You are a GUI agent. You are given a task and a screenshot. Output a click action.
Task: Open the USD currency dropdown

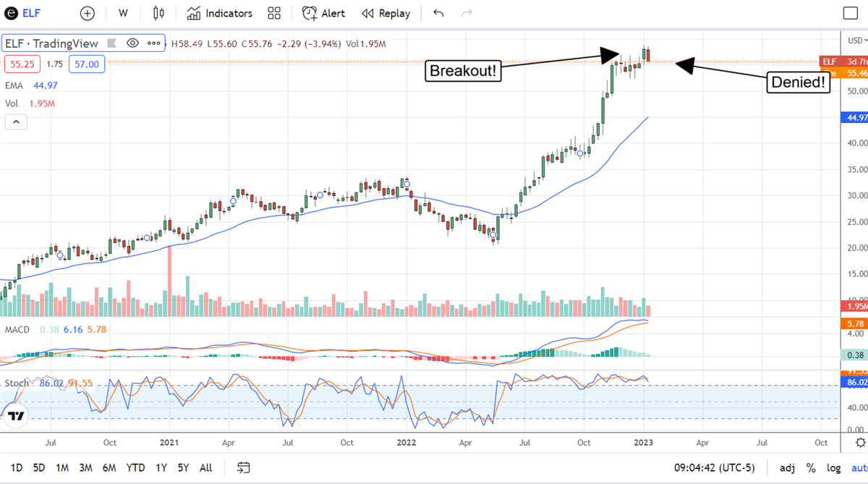coord(856,41)
